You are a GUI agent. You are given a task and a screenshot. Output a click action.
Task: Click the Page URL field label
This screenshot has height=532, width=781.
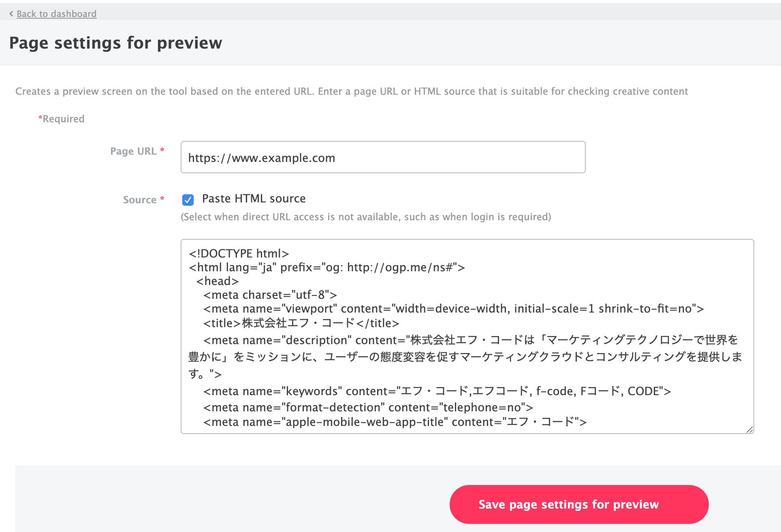click(133, 151)
